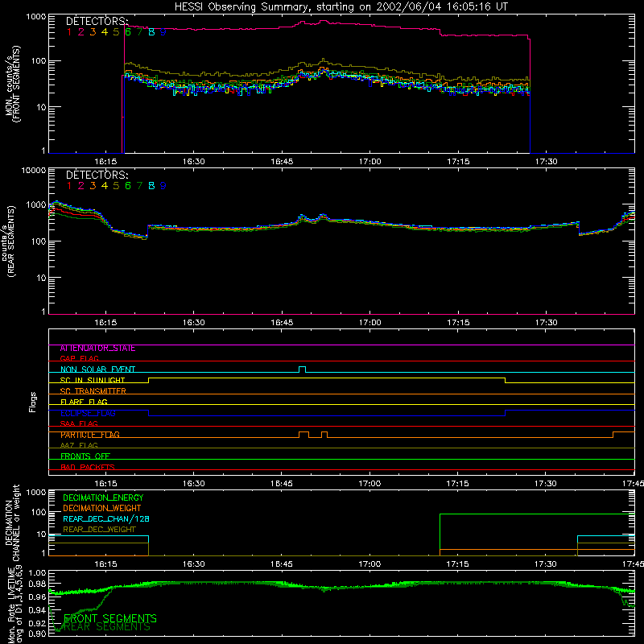Click the DECIMATION_ENERGY step-up near 17:12
The image size is (644, 644).
coord(440,534)
